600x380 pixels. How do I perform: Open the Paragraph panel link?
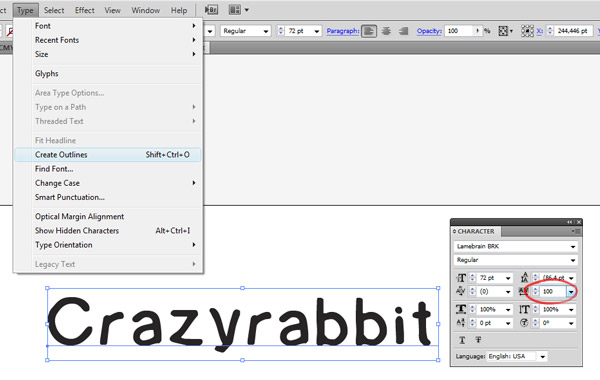coord(343,31)
